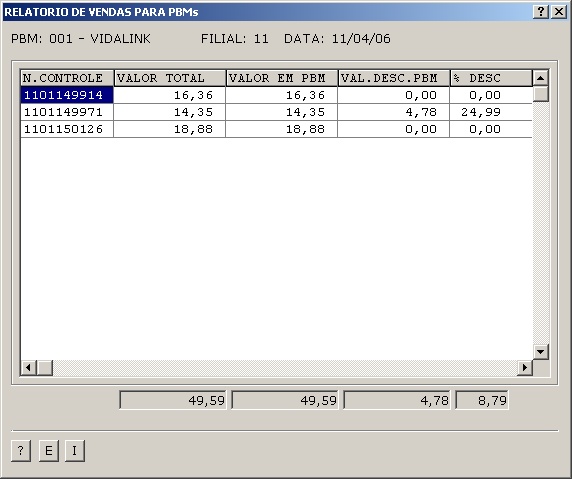This screenshot has height=479, width=572.
Task: Click the vertical scrollbar up arrow
Action: click(541, 78)
